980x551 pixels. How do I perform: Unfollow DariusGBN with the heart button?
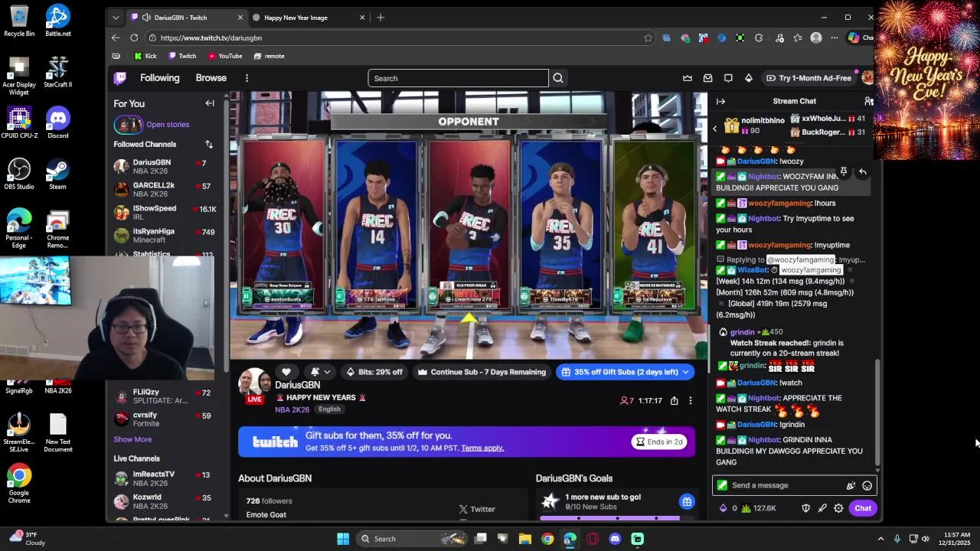(286, 372)
